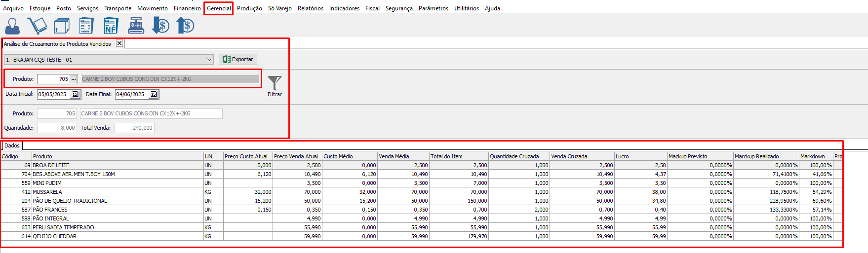The width and height of the screenshot is (868, 253).
Task: Open the hand truck cart toolbar icon
Action: tap(37, 26)
